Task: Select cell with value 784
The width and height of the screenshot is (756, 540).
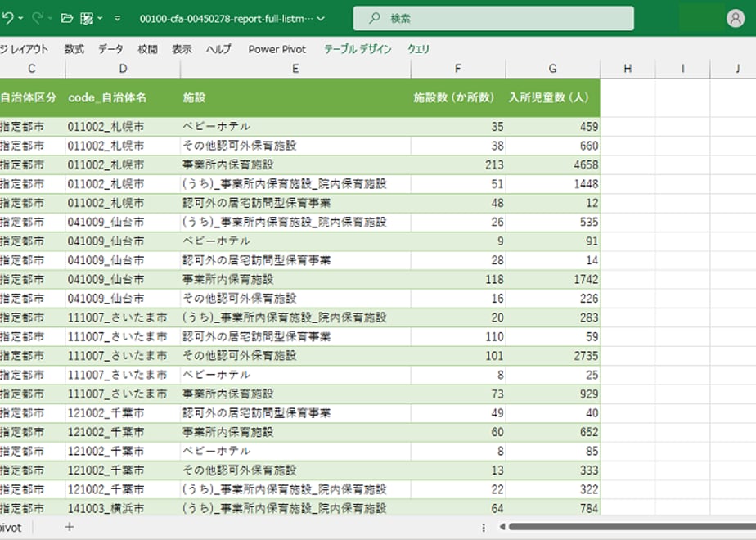Action: pyautogui.click(x=552, y=508)
